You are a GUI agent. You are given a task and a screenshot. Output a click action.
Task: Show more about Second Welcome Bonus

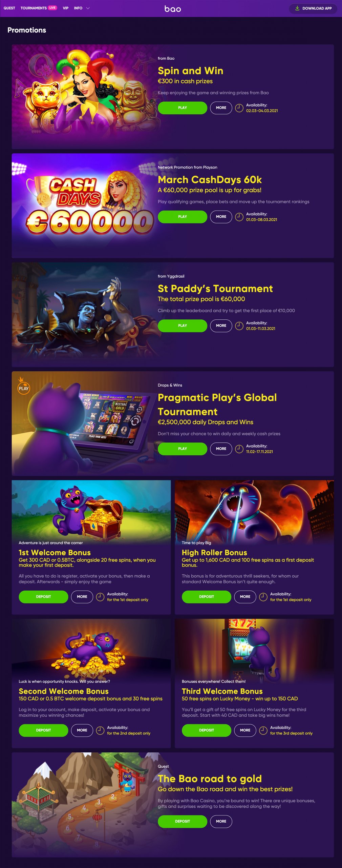82,730
